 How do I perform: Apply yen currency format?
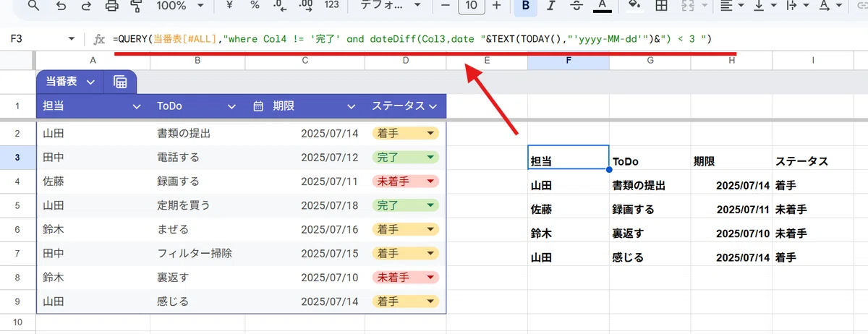229,6
